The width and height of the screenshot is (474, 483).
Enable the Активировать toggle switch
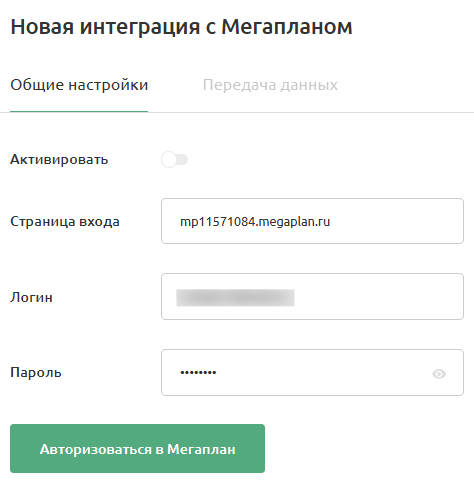click(175, 160)
